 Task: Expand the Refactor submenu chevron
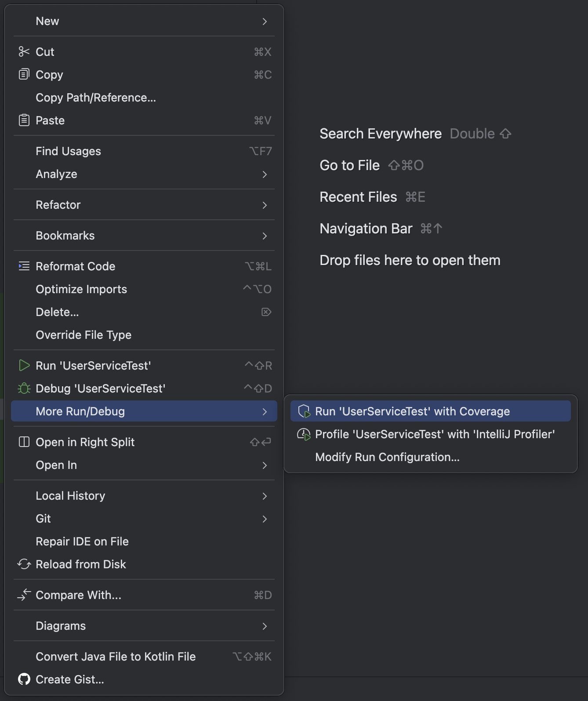coord(265,205)
